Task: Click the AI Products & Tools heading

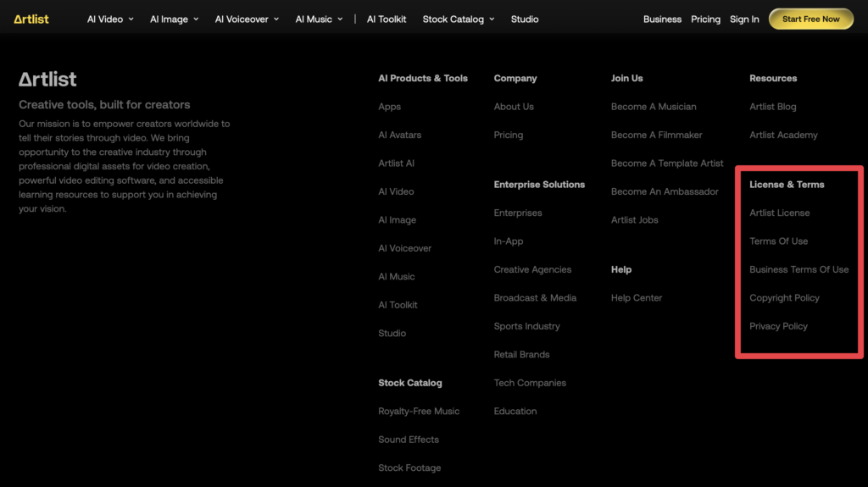Action: click(423, 78)
